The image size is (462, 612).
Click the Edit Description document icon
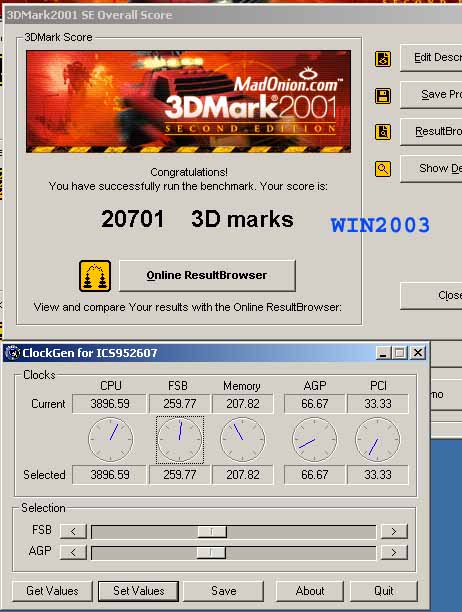click(x=383, y=59)
